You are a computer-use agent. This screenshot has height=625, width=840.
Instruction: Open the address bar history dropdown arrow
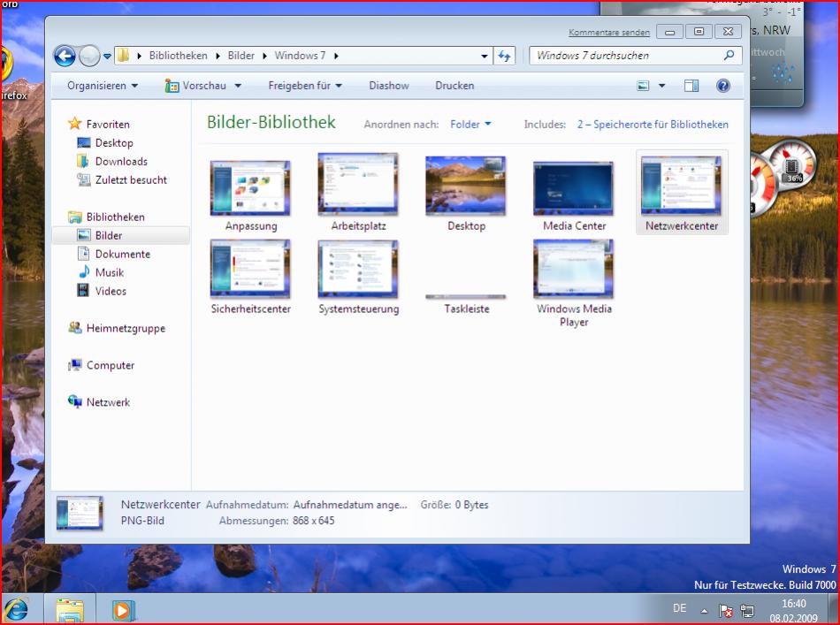[484, 56]
